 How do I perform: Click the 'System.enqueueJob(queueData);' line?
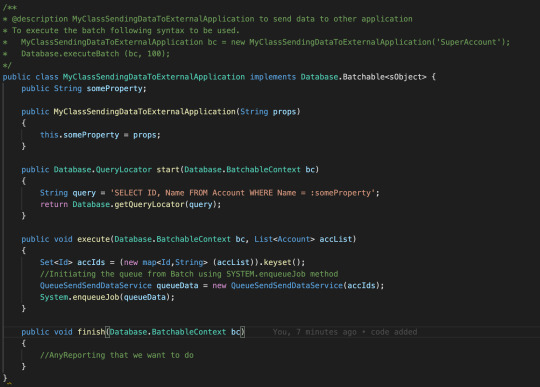(x=107, y=297)
